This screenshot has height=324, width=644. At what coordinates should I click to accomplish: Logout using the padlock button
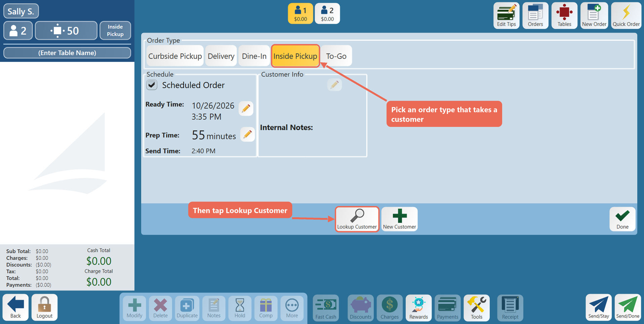pyautogui.click(x=44, y=307)
